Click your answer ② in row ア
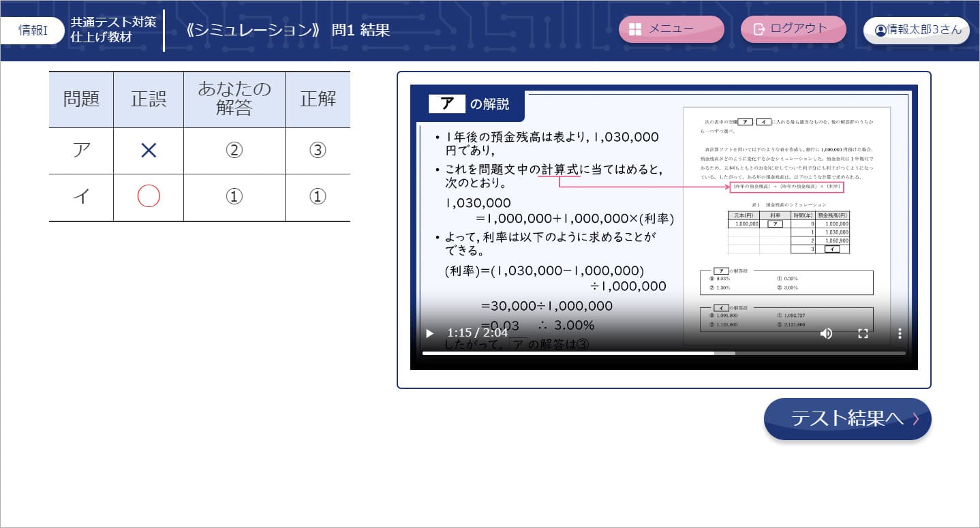The image size is (980, 528). click(234, 151)
